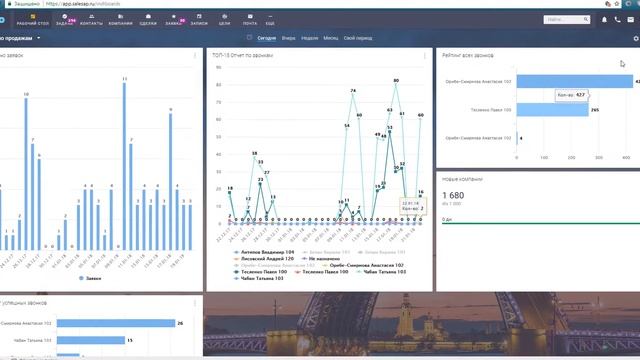Tick the checkbox left of Сегодня
Image resolution: width=640 pixels, height=360 pixels.
(249, 38)
